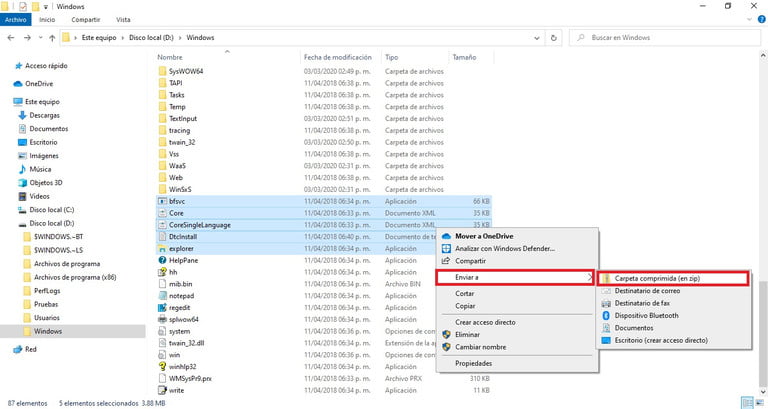768x409 pixels.
Task: Choose Eliminar in the context menu
Action: (517, 335)
